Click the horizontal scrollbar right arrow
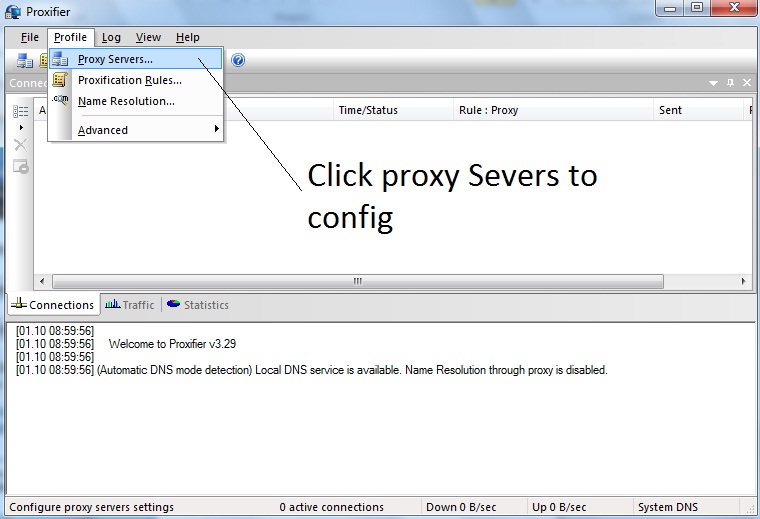 pyautogui.click(x=744, y=281)
